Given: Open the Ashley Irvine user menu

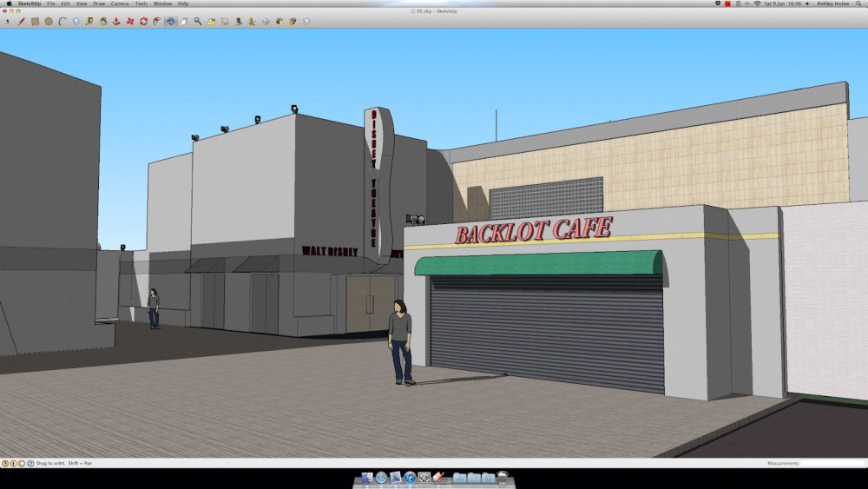Looking at the screenshot, I should (833, 3).
